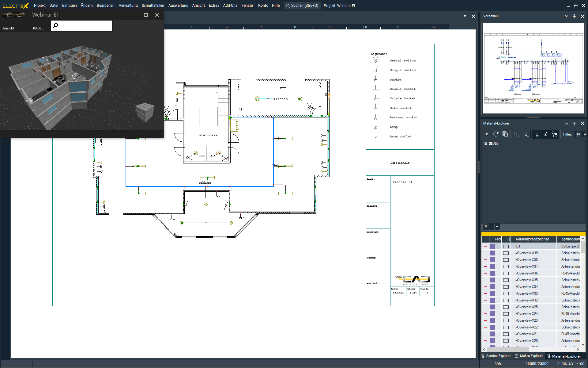This screenshot has height=368, width=588.
Task: Toggle the tree-with-checkmark filter button
Action: 536,134
